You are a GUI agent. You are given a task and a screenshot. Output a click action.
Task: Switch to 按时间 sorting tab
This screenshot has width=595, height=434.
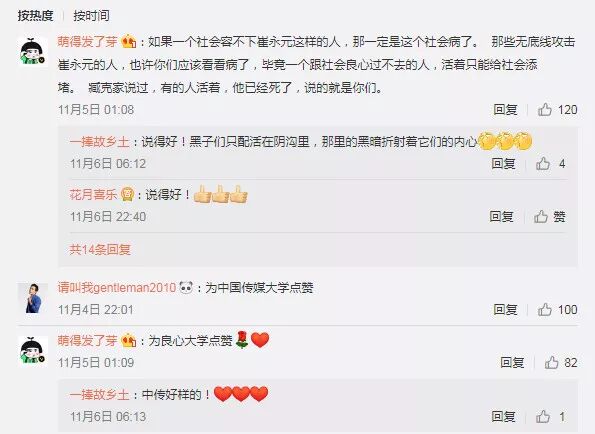click(x=91, y=16)
